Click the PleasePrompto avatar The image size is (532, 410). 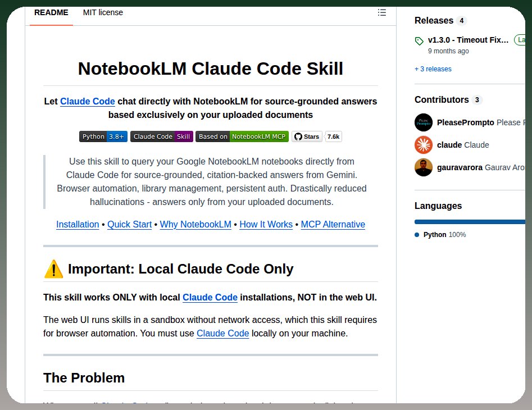pyautogui.click(x=424, y=122)
